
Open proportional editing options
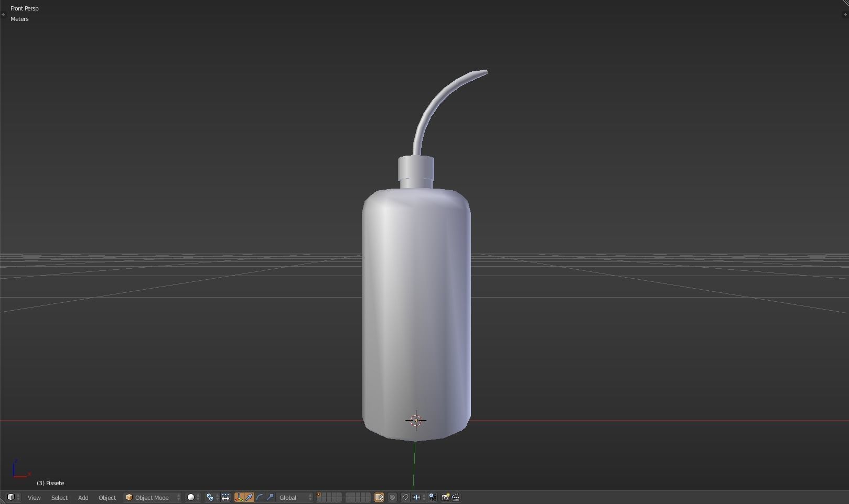392,497
